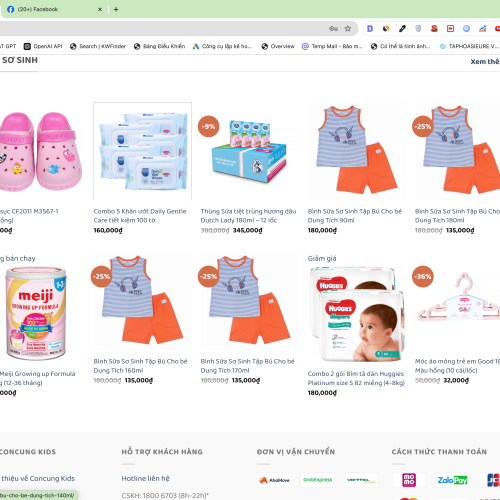Screen dimensions: 500x500
Task: Click the ZaloPay payment logo
Action: 452,480
